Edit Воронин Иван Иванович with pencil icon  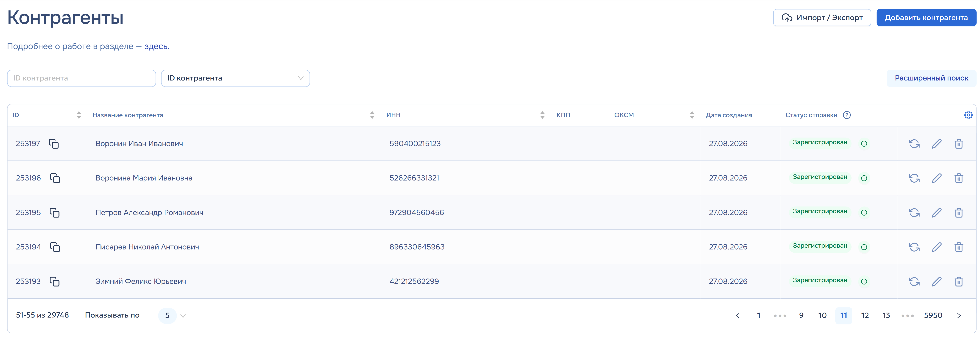point(937,144)
